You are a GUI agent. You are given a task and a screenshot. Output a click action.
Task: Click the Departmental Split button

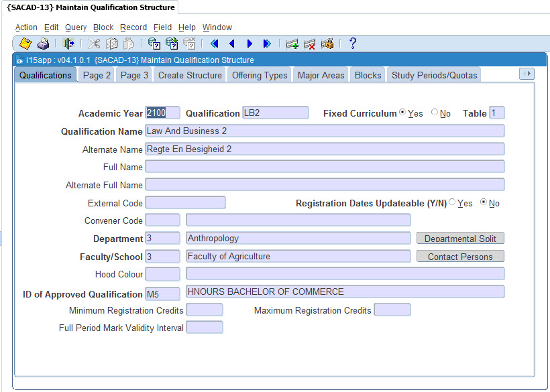[x=460, y=239]
